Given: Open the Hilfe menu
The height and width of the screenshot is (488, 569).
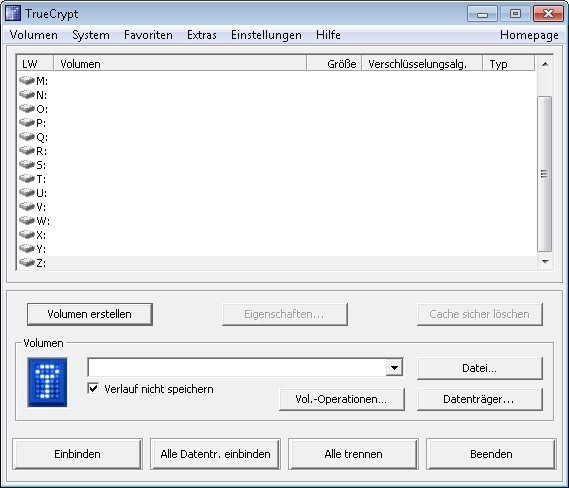Looking at the screenshot, I should [328, 35].
